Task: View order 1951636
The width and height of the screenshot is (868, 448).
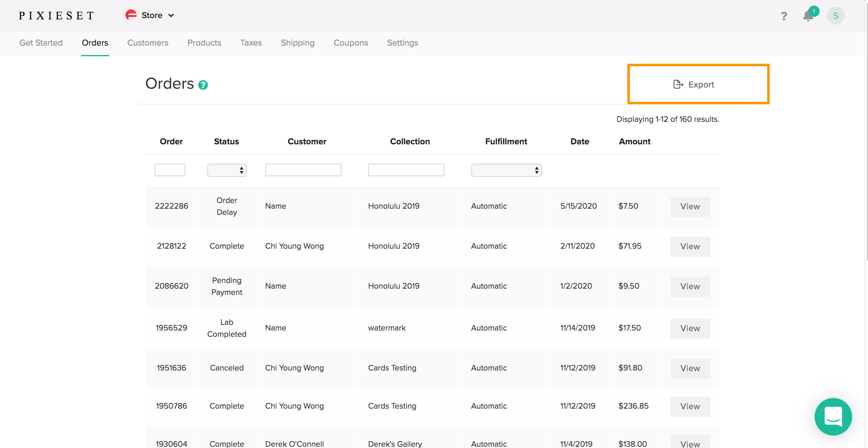Action: pos(690,368)
